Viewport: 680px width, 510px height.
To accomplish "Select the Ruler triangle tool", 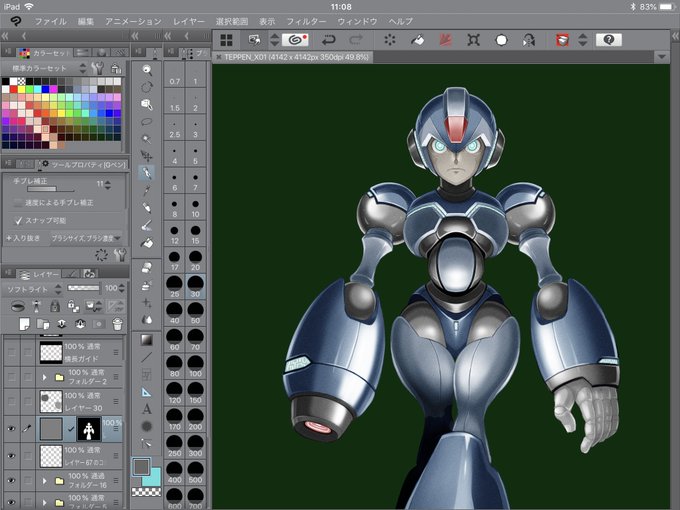I will point(147,392).
